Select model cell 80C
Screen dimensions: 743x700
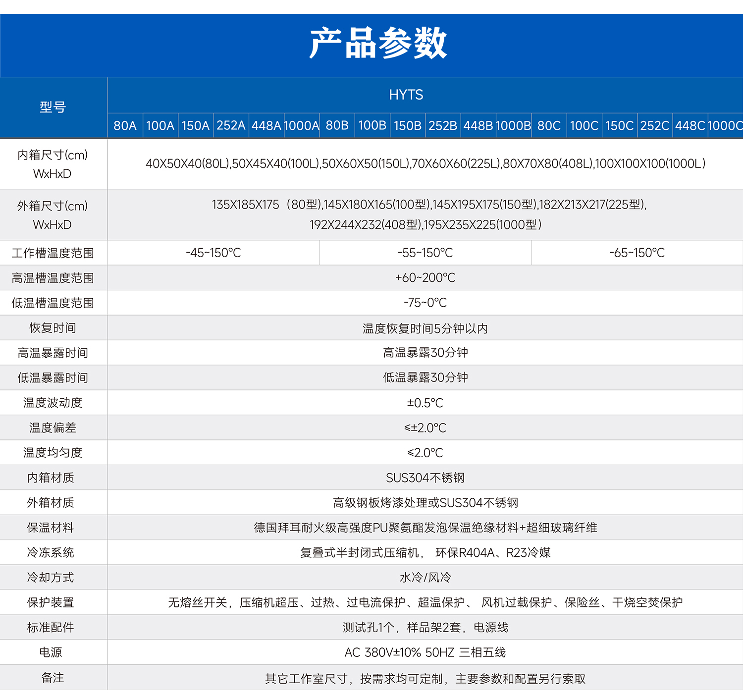point(549,125)
